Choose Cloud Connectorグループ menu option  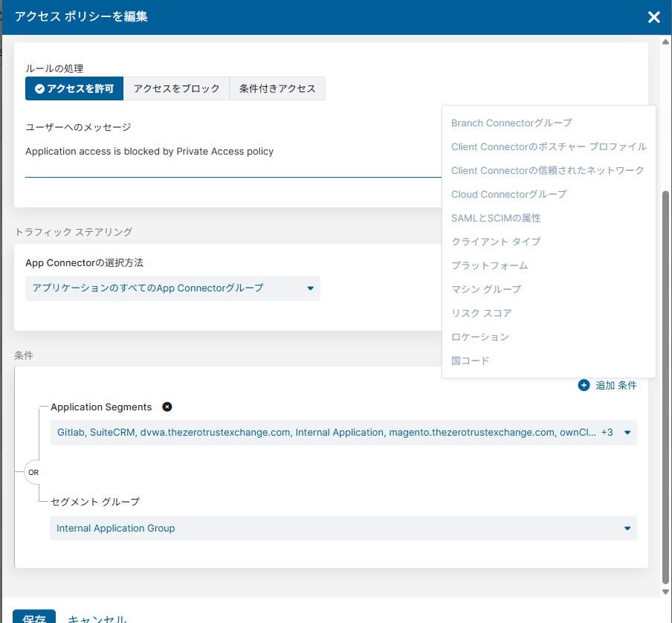point(508,194)
